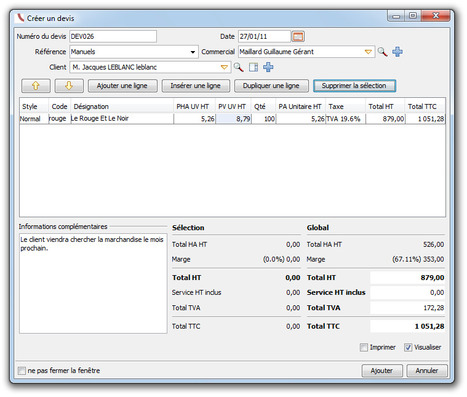467x397 pixels.
Task: Click the Ajouter button at the bottom
Action: point(382,370)
